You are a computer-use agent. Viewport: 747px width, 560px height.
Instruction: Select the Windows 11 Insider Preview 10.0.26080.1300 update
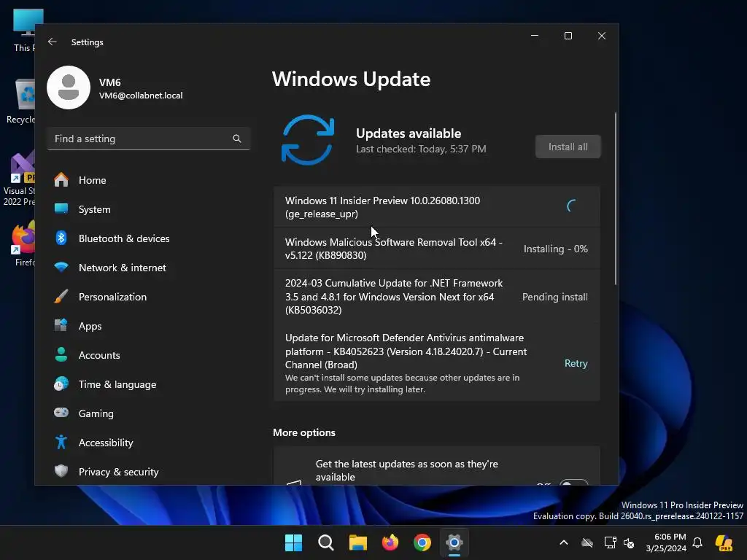click(x=436, y=207)
